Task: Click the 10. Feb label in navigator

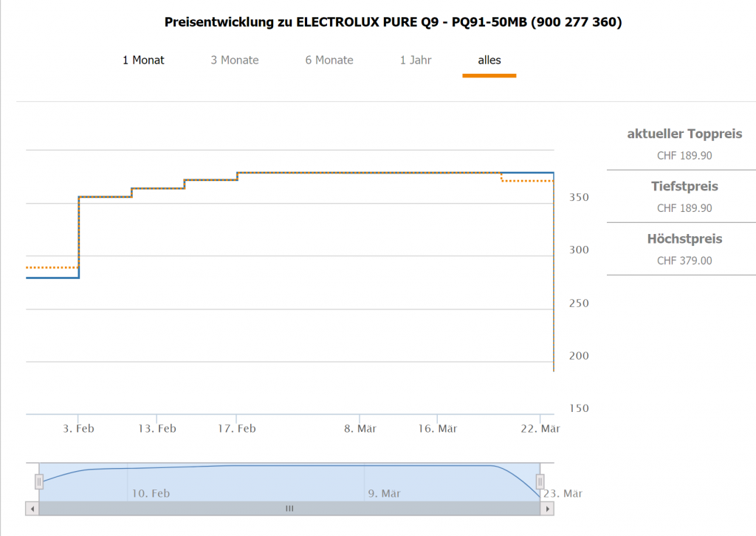Action: (151, 493)
